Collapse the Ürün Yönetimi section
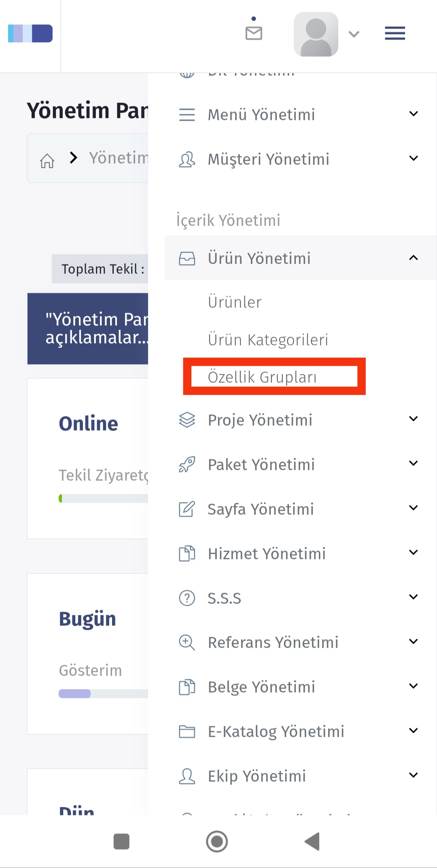The height and width of the screenshot is (868, 437). (413, 258)
